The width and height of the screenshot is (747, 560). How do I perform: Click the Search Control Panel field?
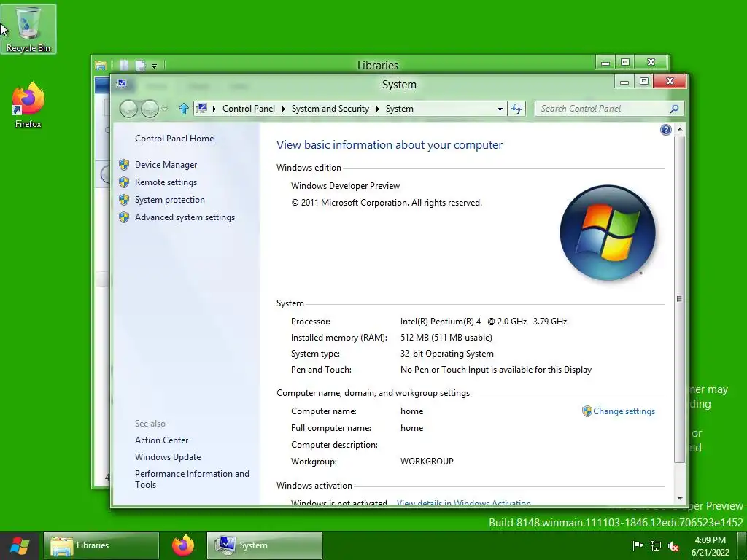tap(609, 109)
